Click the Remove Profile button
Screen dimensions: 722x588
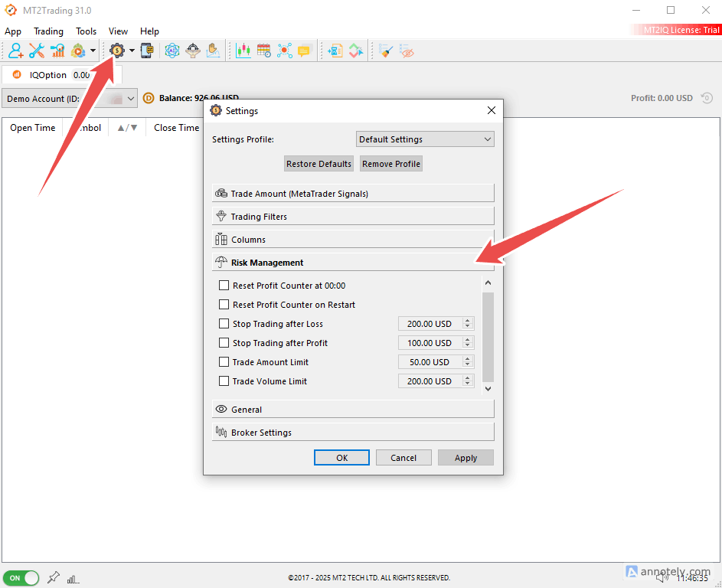[x=391, y=164]
